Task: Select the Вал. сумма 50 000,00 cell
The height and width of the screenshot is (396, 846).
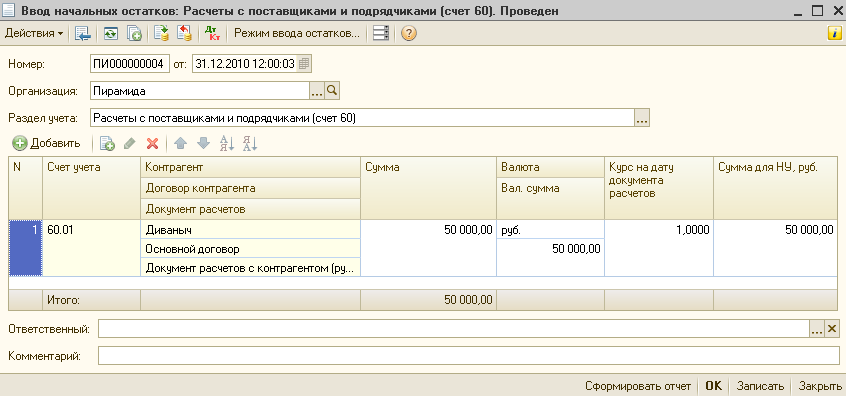Action: click(550, 248)
